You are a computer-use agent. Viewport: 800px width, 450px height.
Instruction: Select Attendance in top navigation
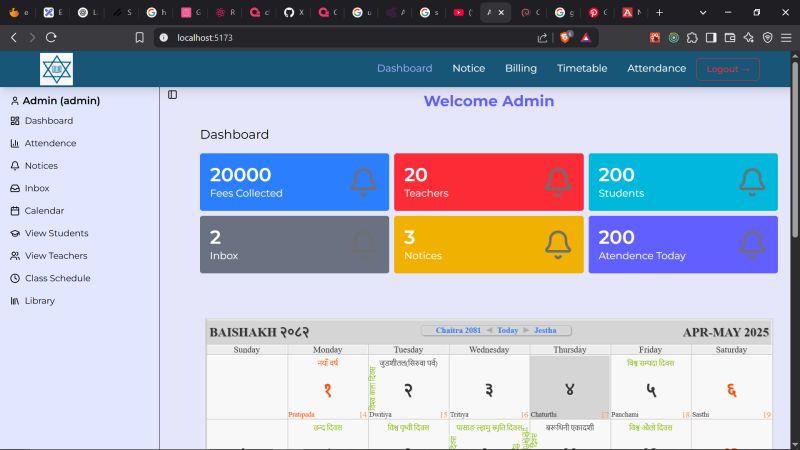click(657, 68)
